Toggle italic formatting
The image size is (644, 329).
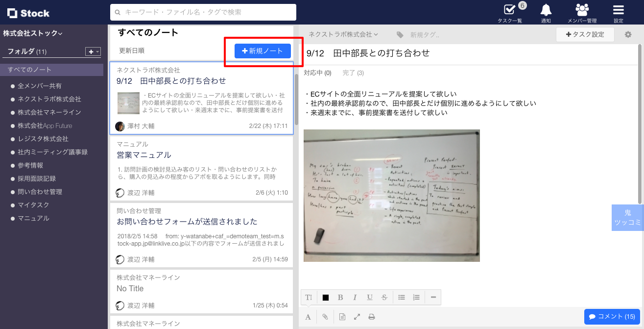click(x=355, y=297)
